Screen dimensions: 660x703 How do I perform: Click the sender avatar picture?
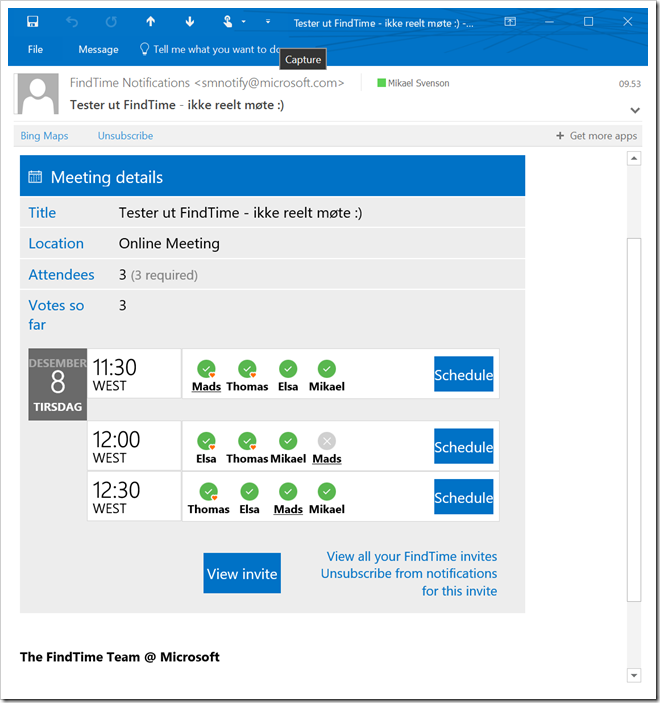click(x=38, y=94)
